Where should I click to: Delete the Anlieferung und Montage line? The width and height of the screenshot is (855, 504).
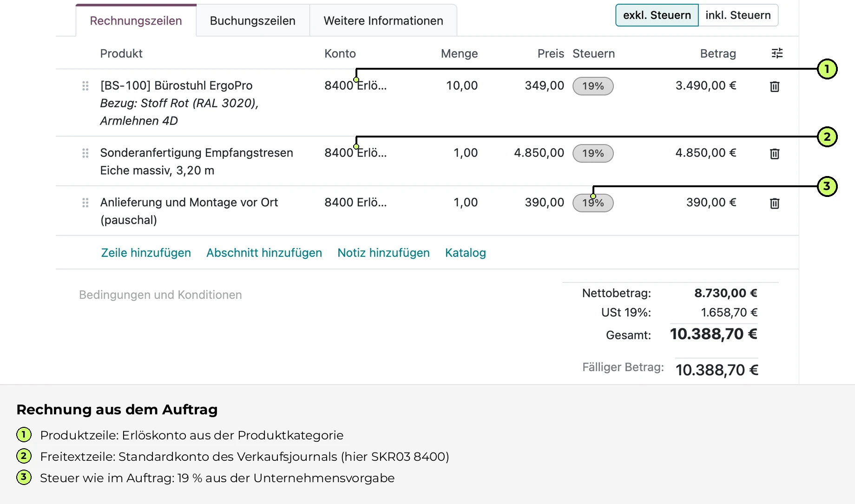coord(775,203)
